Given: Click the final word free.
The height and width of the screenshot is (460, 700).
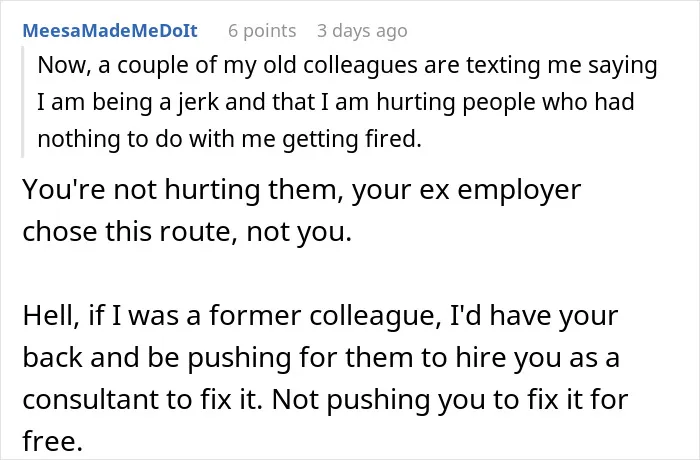Looking at the screenshot, I should tap(53, 441).
